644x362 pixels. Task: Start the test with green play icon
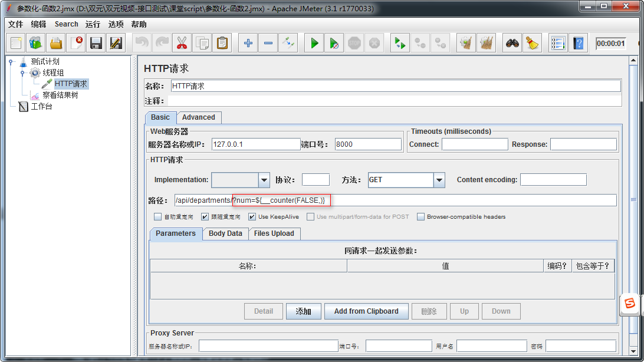(x=314, y=43)
